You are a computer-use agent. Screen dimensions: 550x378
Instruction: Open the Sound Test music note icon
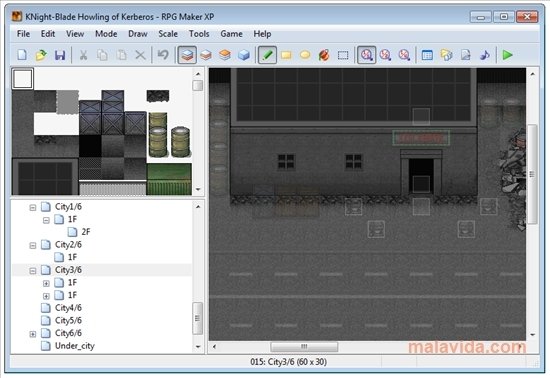pos(484,55)
